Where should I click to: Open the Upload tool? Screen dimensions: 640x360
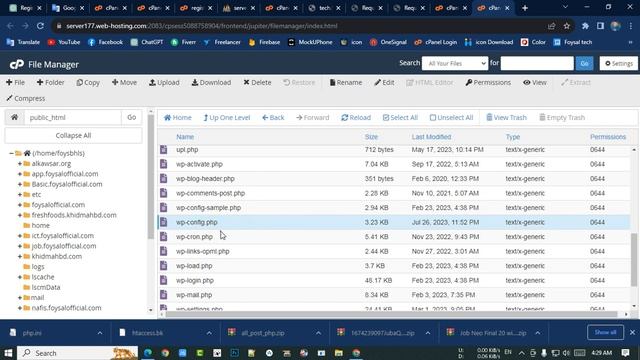[x=164, y=82]
